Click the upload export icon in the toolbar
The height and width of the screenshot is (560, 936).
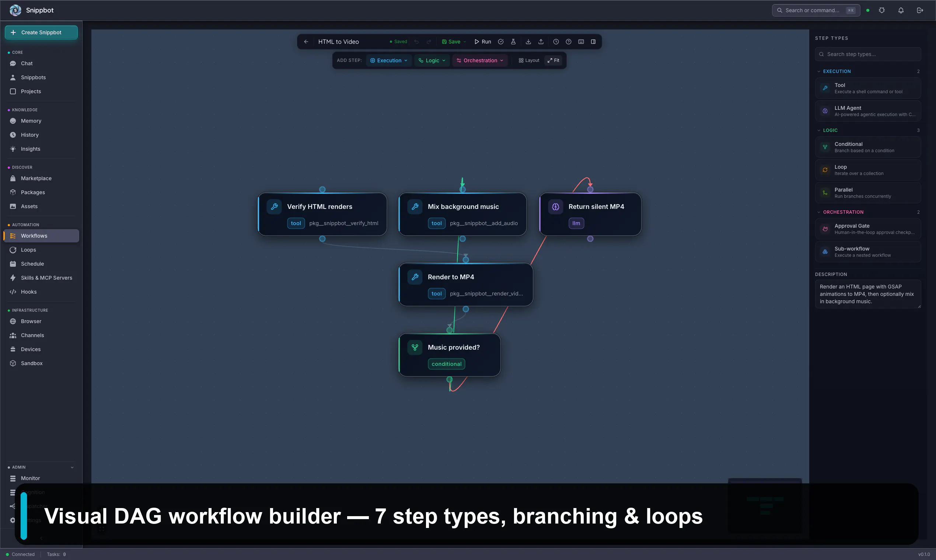[x=541, y=42]
